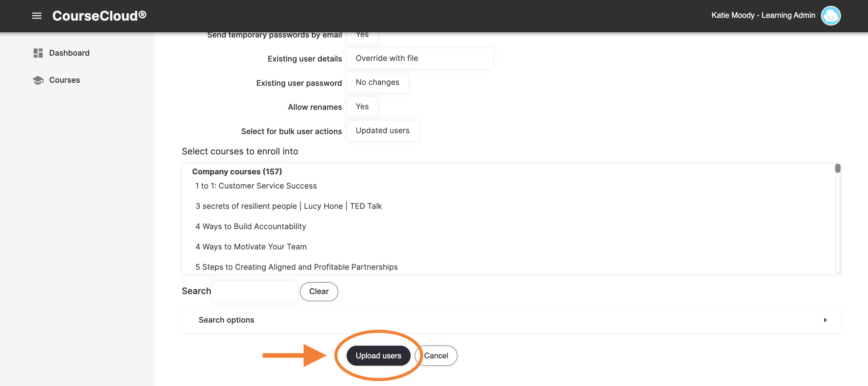Open Courses in sidebar

coord(64,80)
